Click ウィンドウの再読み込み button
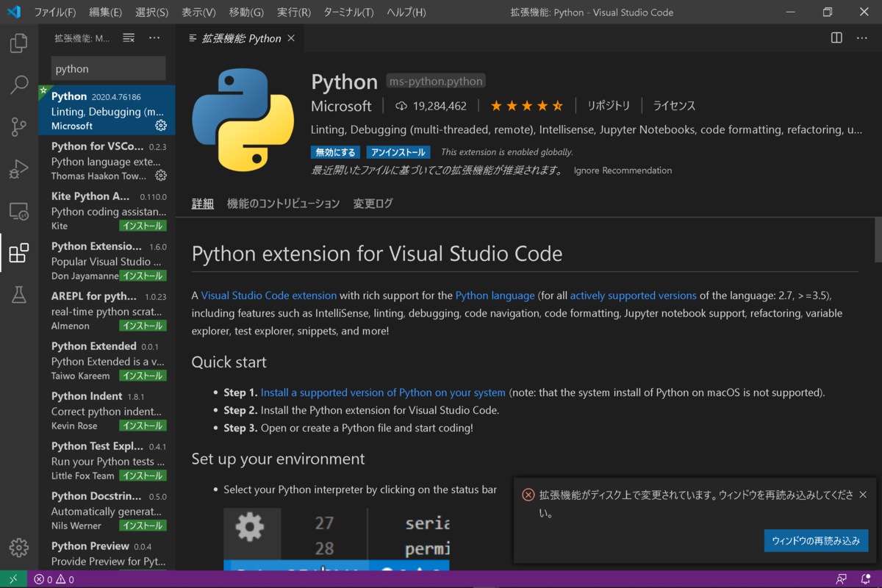 pyautogui.click(x=816, y=541)
